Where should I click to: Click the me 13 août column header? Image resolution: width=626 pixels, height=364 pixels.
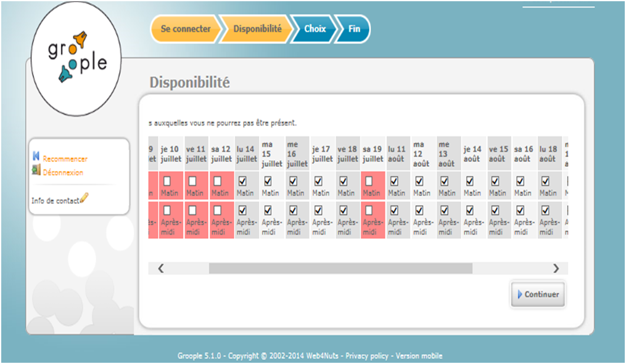click(x=449, y=154)
